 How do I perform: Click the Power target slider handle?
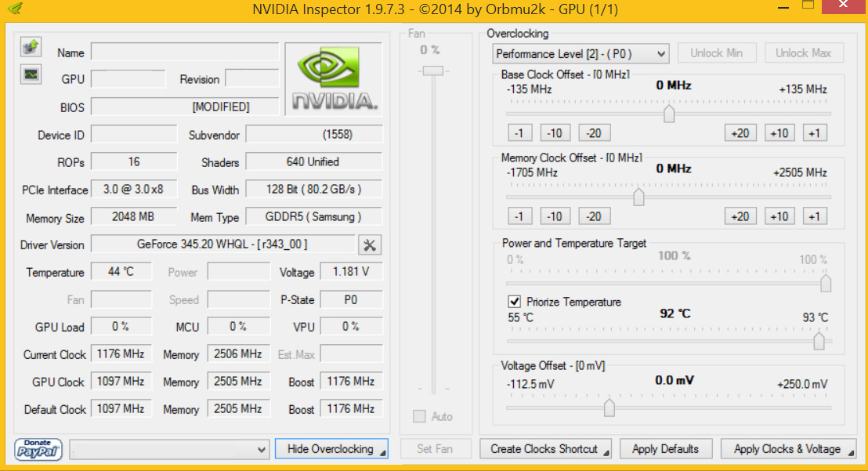pyautogui.click(x=826, y=283)
